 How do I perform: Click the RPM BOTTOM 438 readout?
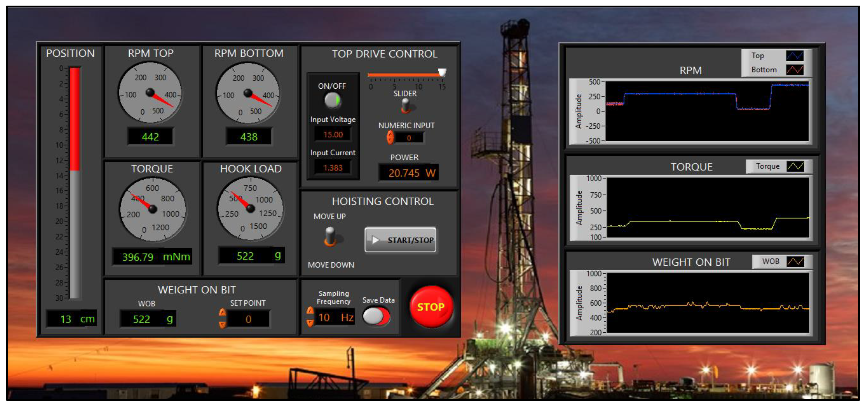[x=249, y=137]
